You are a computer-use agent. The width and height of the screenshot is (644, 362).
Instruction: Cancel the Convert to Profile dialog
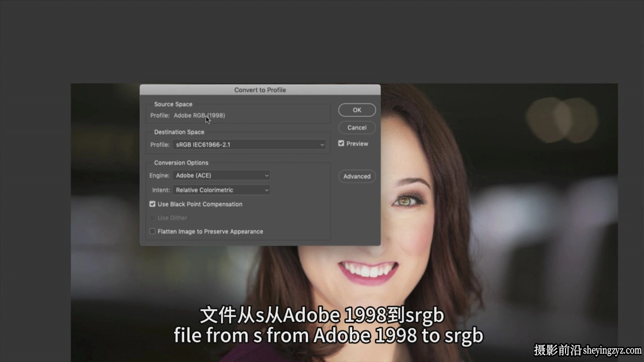[x=357, y=128]
